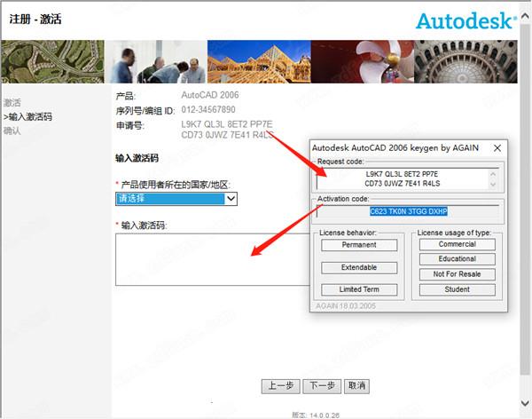Click the Request code field's down arrow
Image resolution: width=532 pixels, height=419 pixels.
point(493,185)
